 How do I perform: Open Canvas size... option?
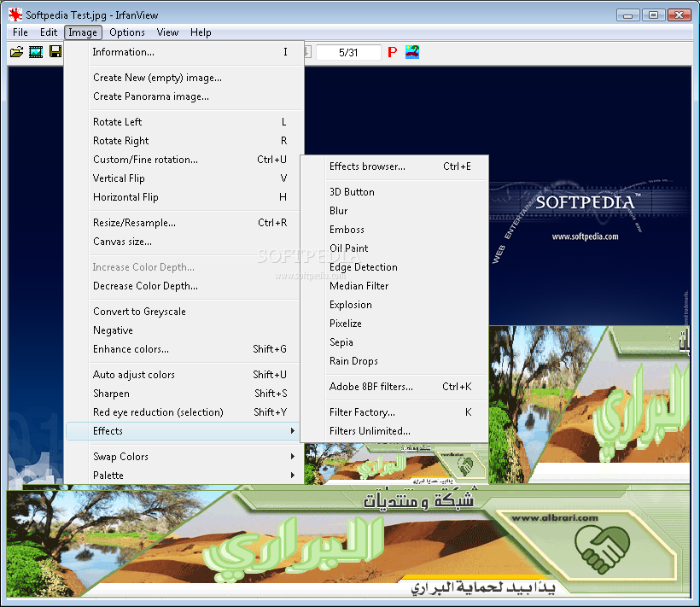(184, 242)
